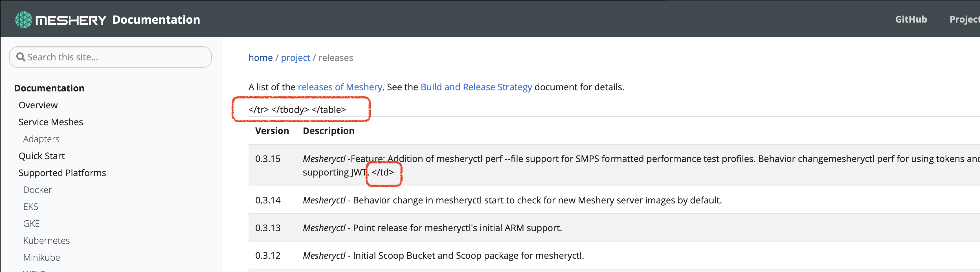
Task: Open the project breadcrumb link
Action: tap(296, 58)
